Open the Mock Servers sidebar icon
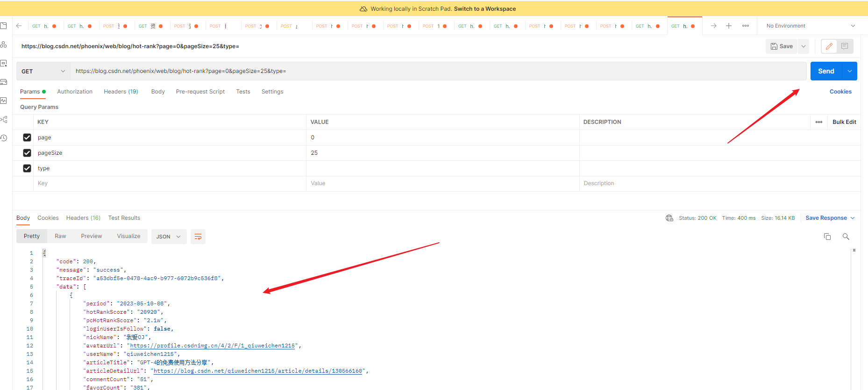The width and height of the screenshot is (868, 390). click(x=4, y=82)
